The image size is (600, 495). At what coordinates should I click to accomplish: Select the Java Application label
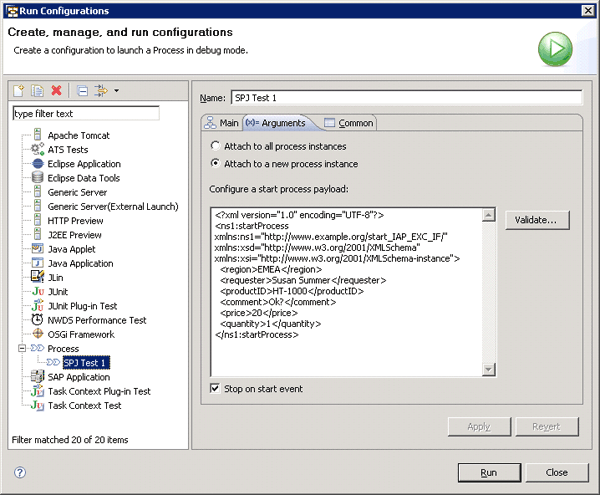tap(80, 263)
